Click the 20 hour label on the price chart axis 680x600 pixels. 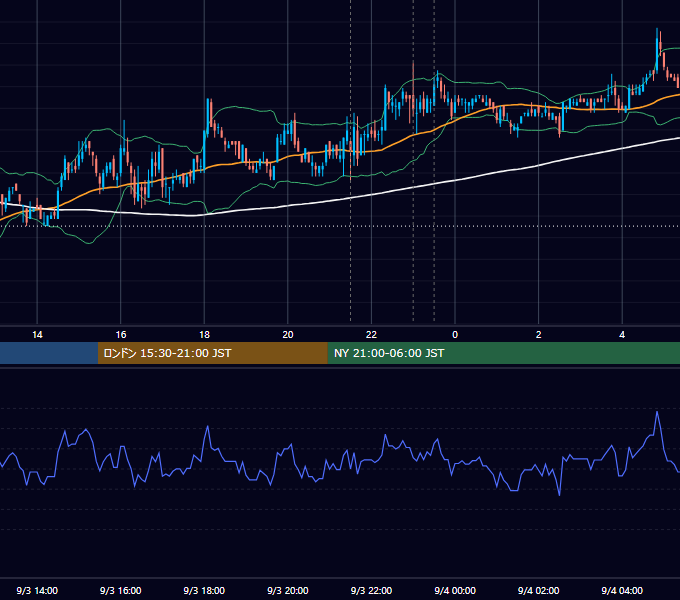(288, 335)
